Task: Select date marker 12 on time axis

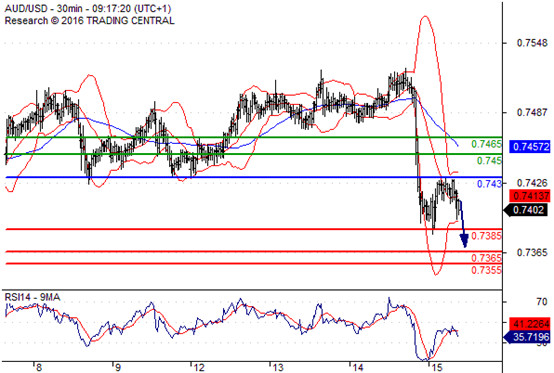Action: (x=199, y=368)
